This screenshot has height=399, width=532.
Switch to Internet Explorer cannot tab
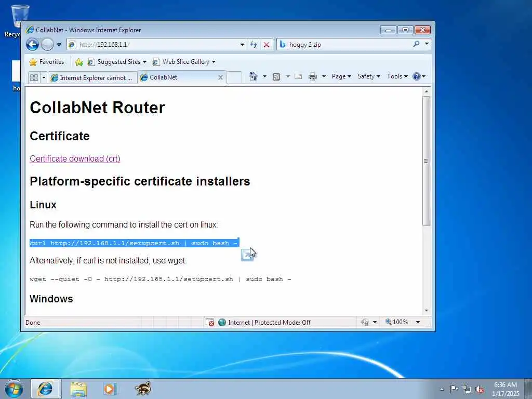(92, 78)
